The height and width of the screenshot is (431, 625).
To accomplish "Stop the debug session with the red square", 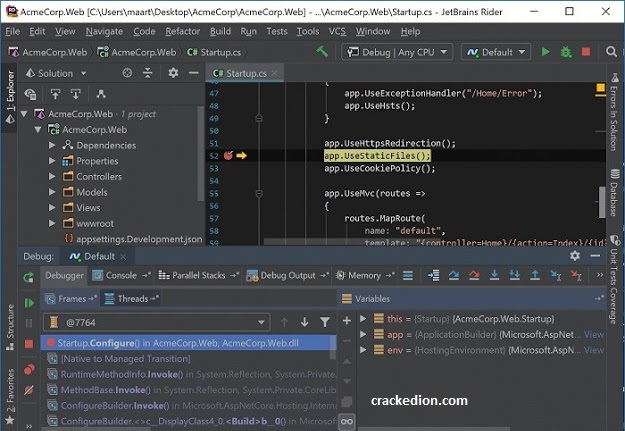I will tap(29, 344).
